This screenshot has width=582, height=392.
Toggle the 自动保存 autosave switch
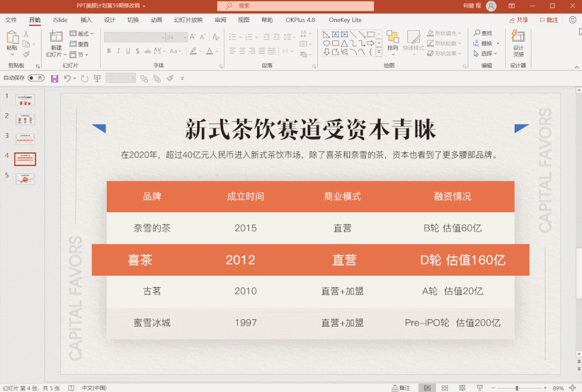tap(36, 78)
